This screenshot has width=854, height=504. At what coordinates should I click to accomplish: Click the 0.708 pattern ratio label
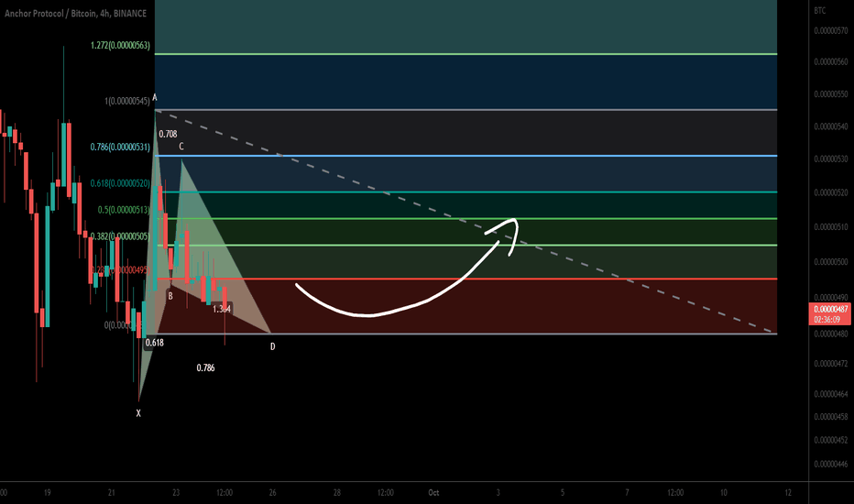click(168, 134)
